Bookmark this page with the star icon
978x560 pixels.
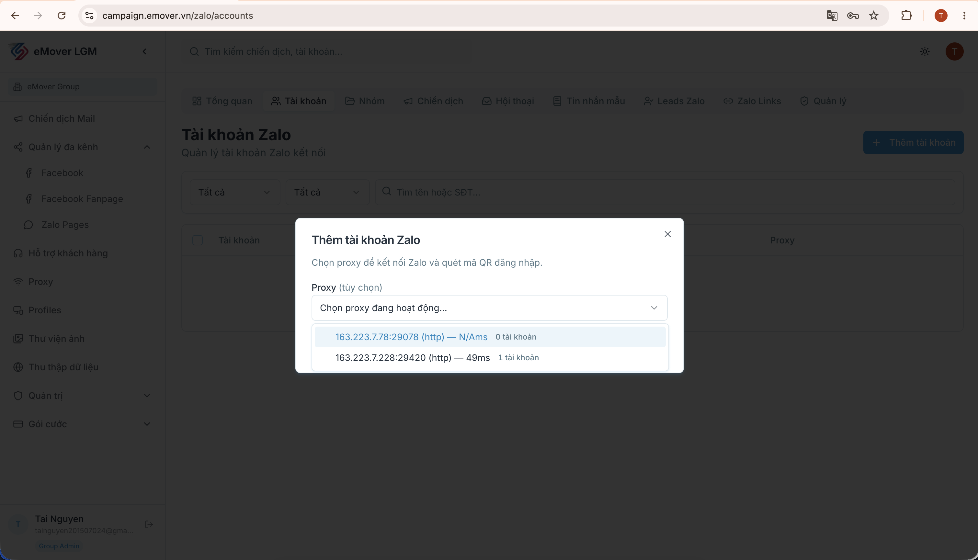click(x=874, y=16)
